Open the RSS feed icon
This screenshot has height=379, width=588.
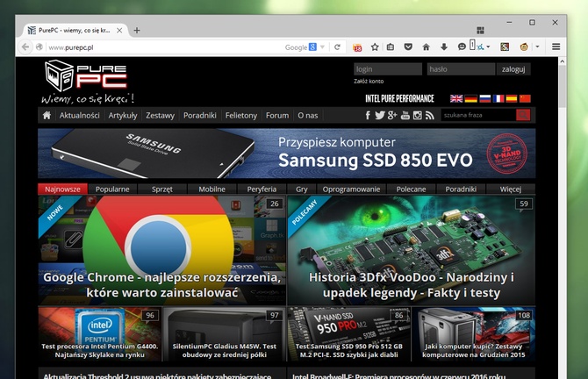click(x=430, y=115)
